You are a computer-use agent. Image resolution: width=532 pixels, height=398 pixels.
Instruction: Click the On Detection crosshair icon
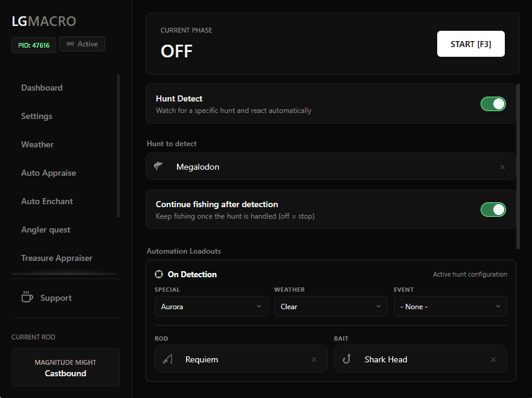159,274
